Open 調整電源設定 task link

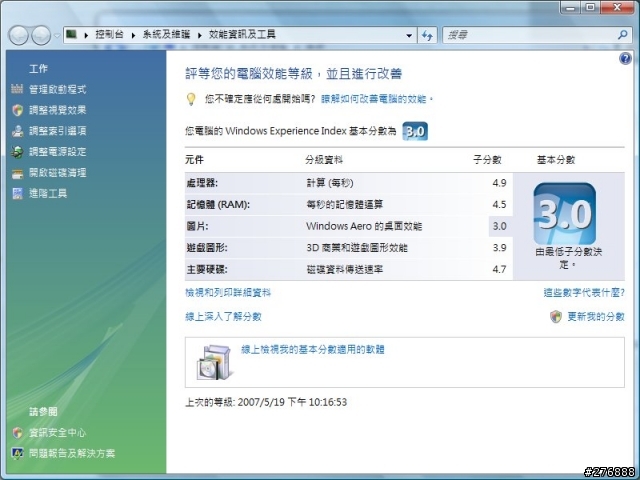point(58,152)
